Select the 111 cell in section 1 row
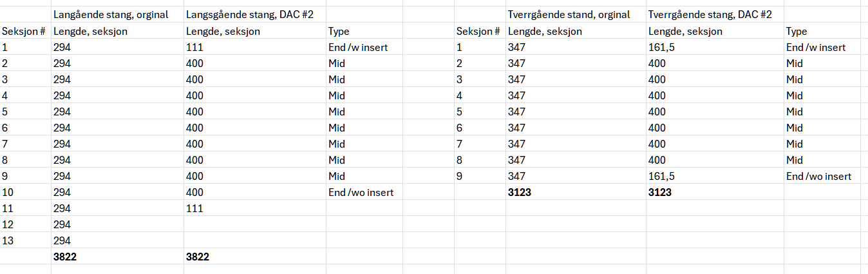The image size is (868, 274). (x=194, y=47)
